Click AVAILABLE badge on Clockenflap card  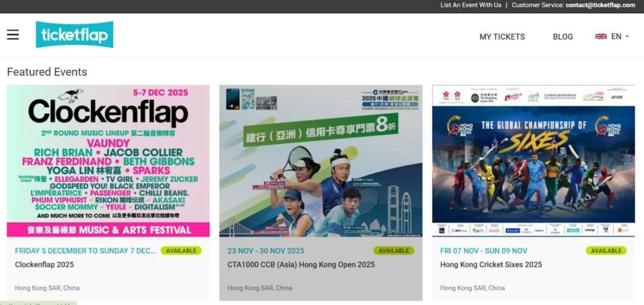pos(181,250)
